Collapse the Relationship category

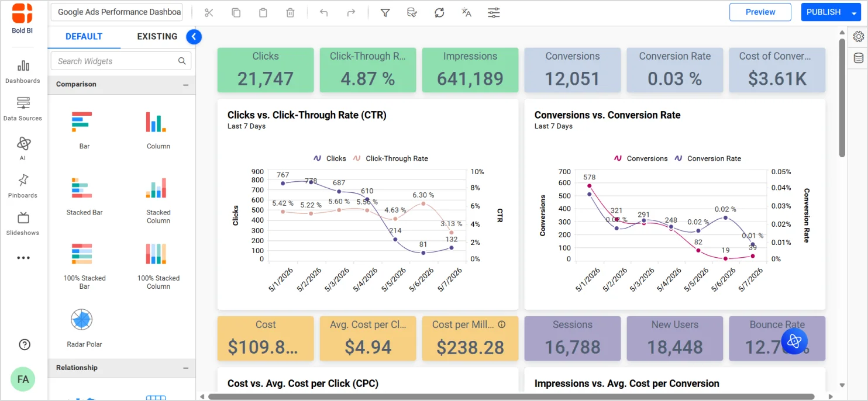point(185,368)
